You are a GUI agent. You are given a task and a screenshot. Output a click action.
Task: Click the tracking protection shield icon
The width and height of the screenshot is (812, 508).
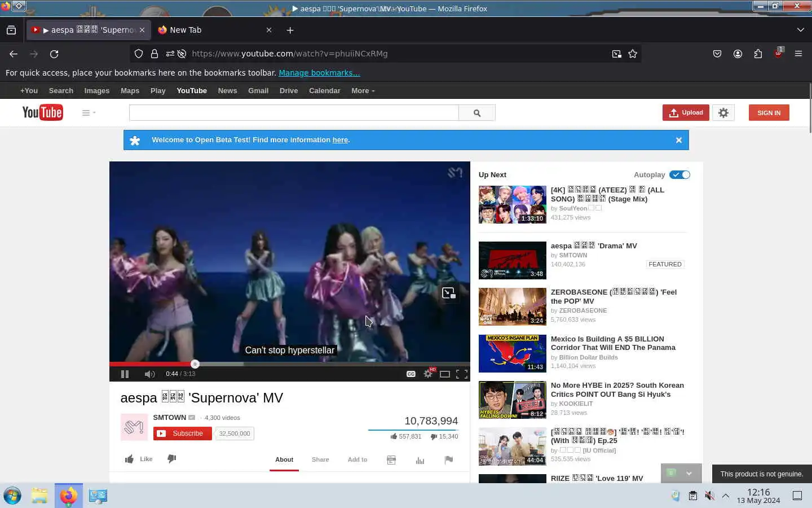tap(139, 54)
